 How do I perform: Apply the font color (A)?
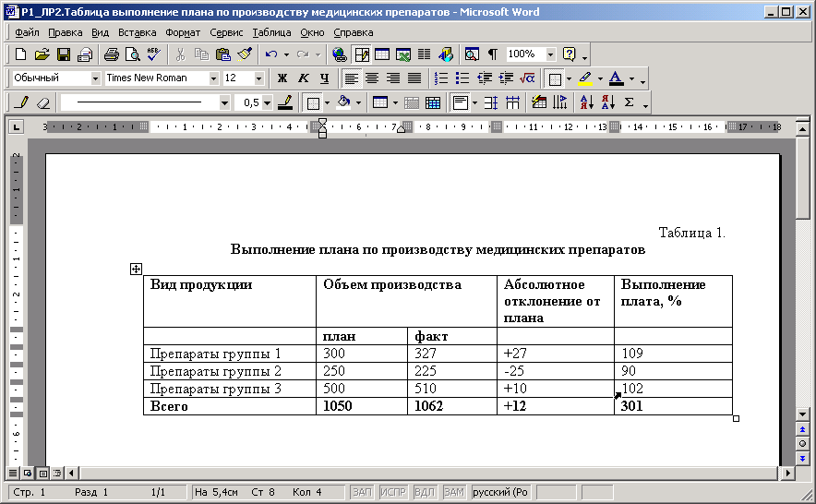617,78
